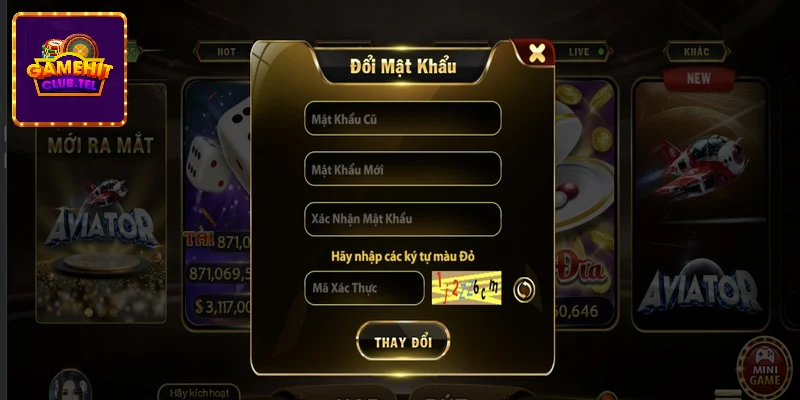
Task: Focus the Mật Khẩu Mới field
Action: coord(403,169)
